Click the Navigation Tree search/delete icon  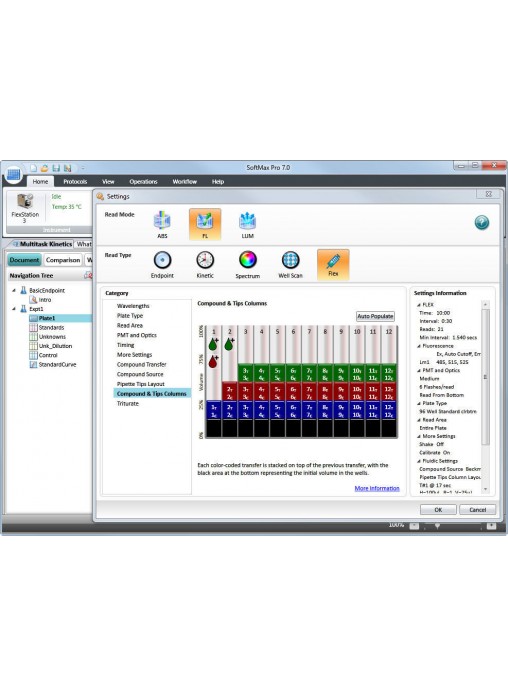coord(88,275)
